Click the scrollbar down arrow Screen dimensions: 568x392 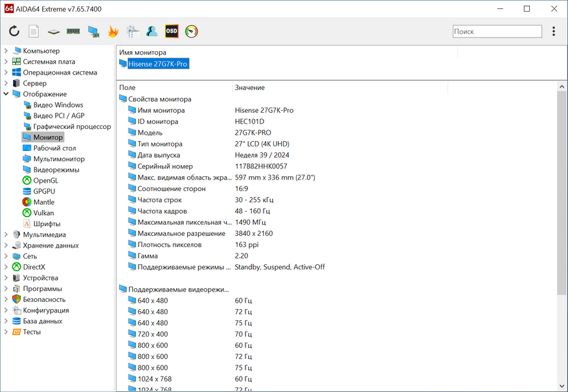click(562, 386)
